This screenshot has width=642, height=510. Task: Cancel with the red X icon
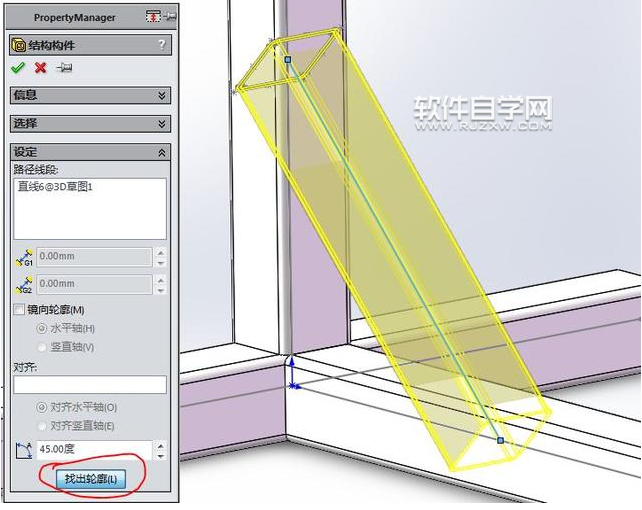[41, 68]
